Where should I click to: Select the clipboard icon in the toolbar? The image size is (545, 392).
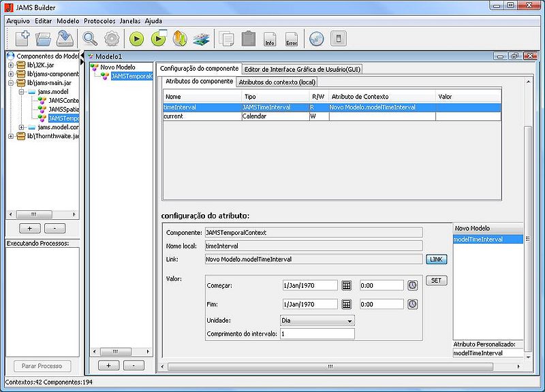coord(249,38)
